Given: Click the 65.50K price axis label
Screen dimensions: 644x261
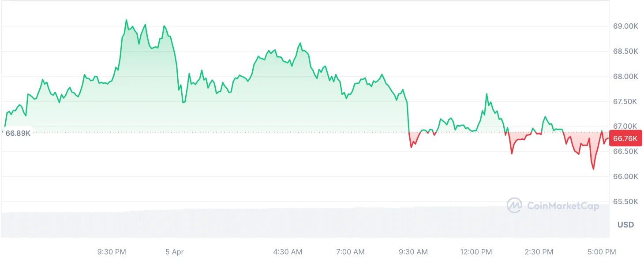Looking at the screenshot, I should pyautogui.click(x=626, y=202).
